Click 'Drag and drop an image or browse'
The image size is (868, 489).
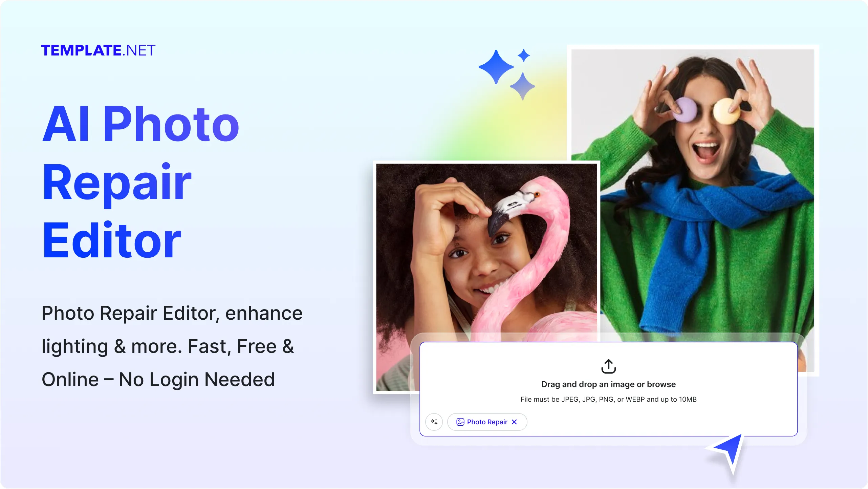[x=608, y=384]
